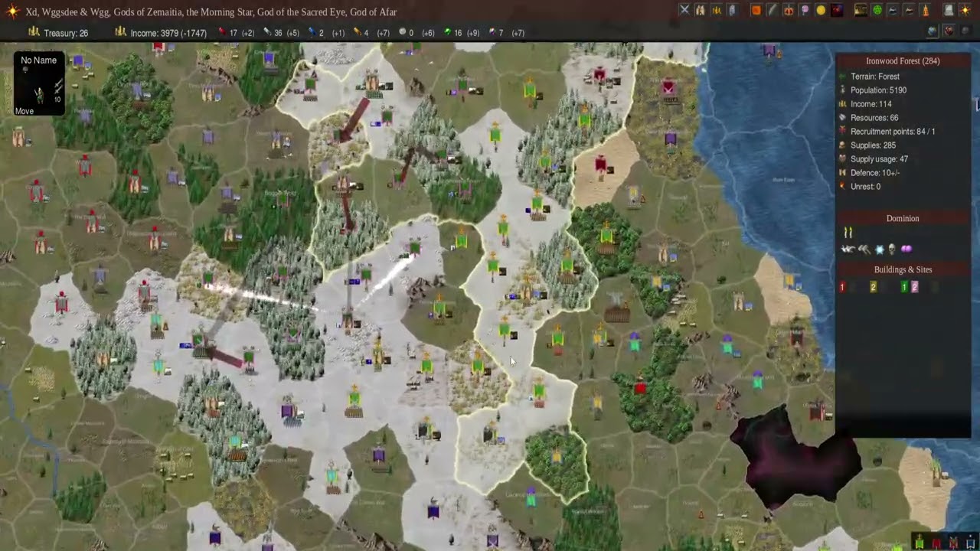
Task: Click the three gold figures icon in top toolbar
Action: (x=717, y=10)
